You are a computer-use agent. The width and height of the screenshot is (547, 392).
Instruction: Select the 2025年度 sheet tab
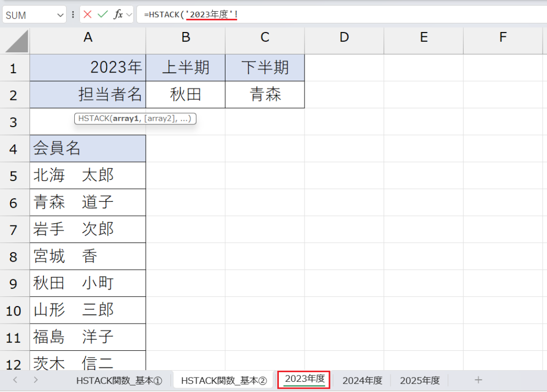click(420, 380)
